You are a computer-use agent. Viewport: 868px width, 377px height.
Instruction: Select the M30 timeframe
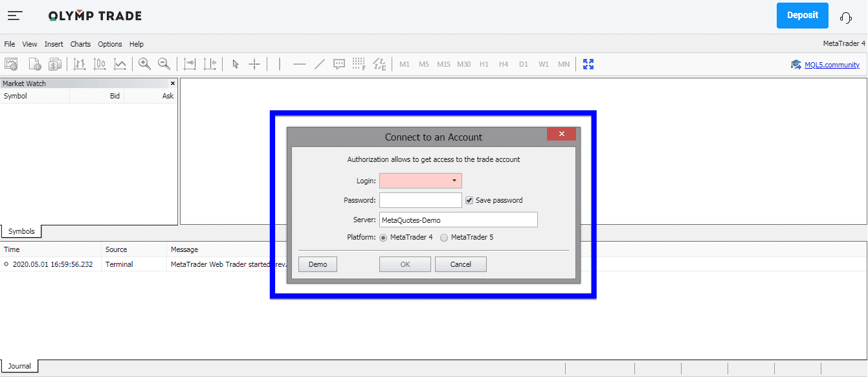click(x=464, y=64)
